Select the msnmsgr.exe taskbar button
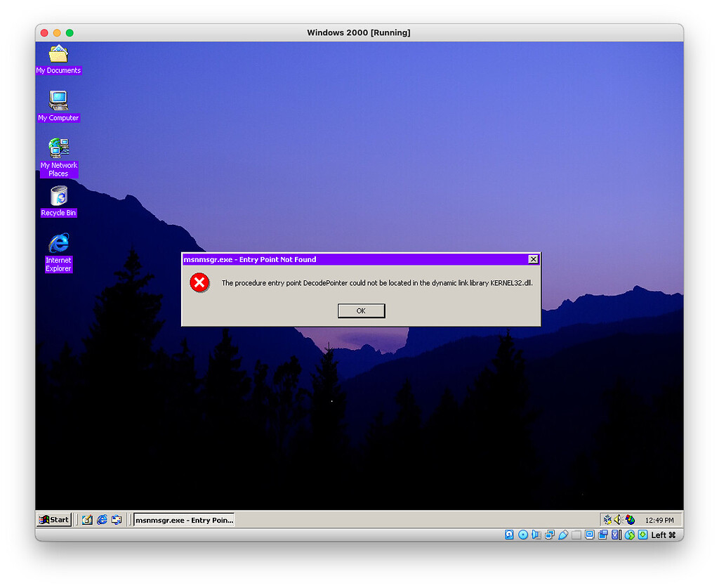The image size is (719, 588). (x=183, y=520)
